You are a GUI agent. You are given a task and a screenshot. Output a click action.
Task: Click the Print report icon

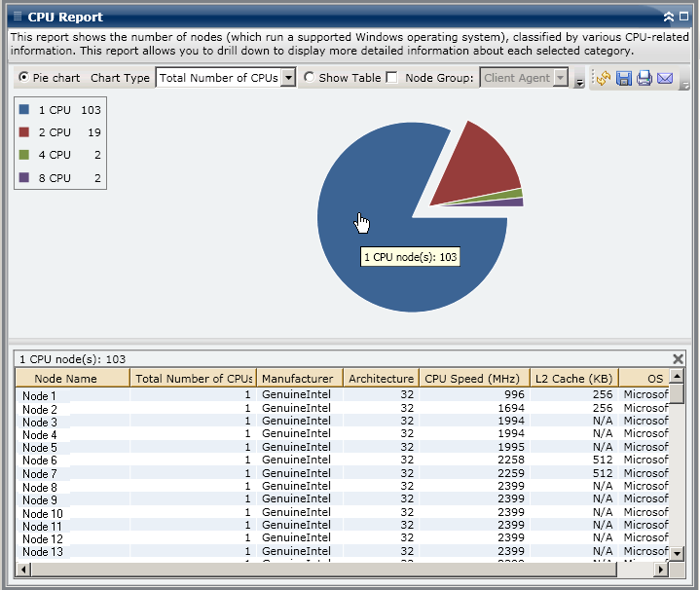coord(644,78)
